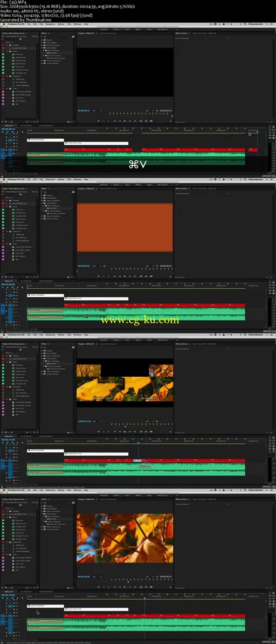Open the Sequence menu in the orange-matte frame
Image resolution: width=276 pixels, height=644 pixels.
(51, 179)
